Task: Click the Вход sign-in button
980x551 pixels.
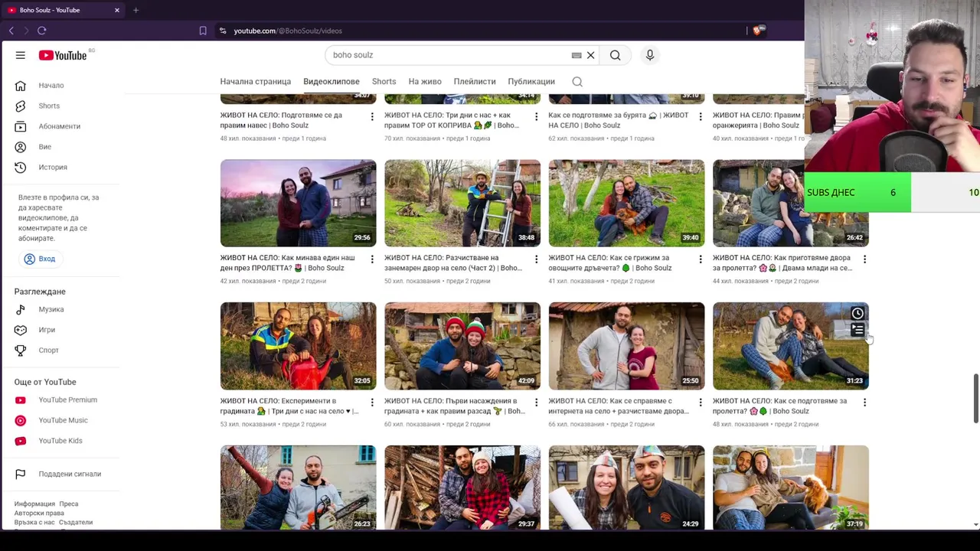Action: 39,259
